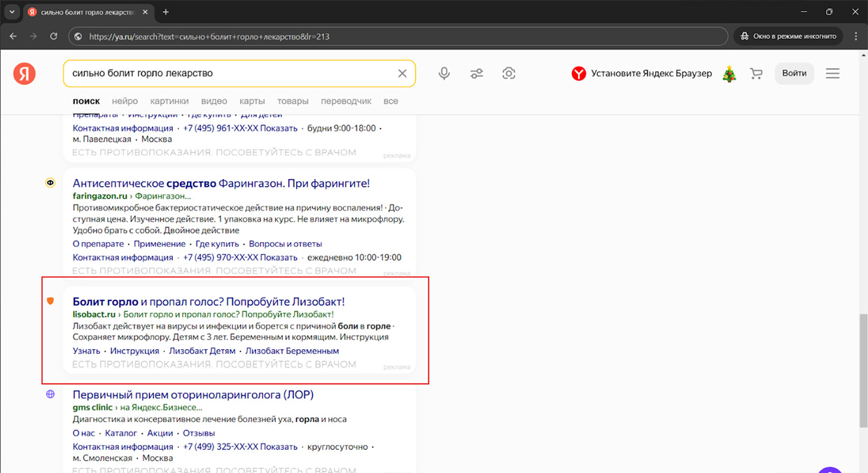Viewport: 868px width, 473px height.
Task: Start voice search with microphone icon
Action: (x=444, y=73)
